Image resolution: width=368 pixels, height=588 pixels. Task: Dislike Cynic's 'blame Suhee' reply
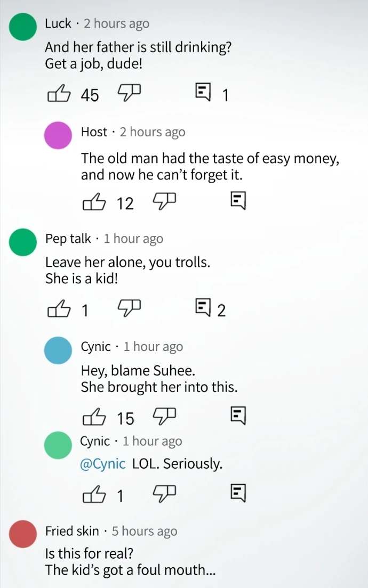(x=165, y=416)
